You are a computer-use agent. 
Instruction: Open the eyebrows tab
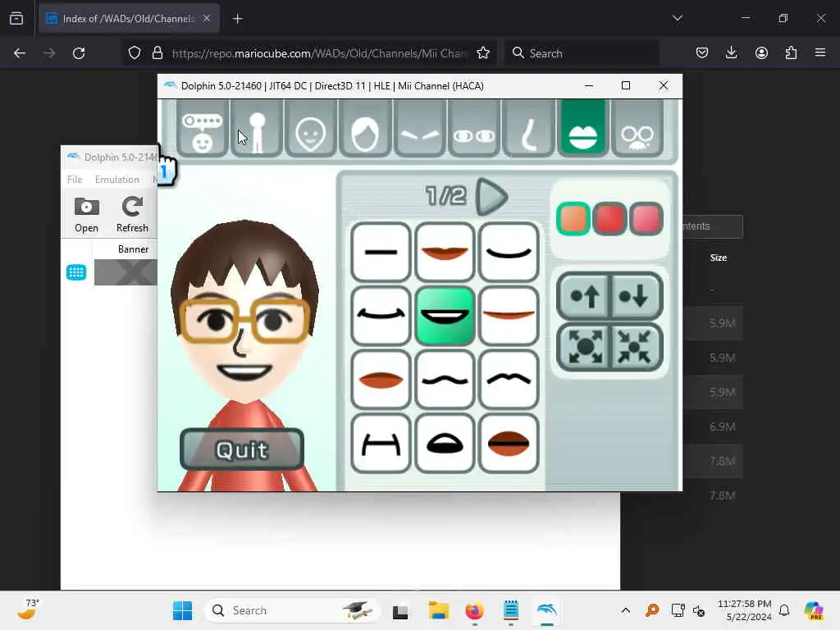pyautogui.click(x=420, y=129)
